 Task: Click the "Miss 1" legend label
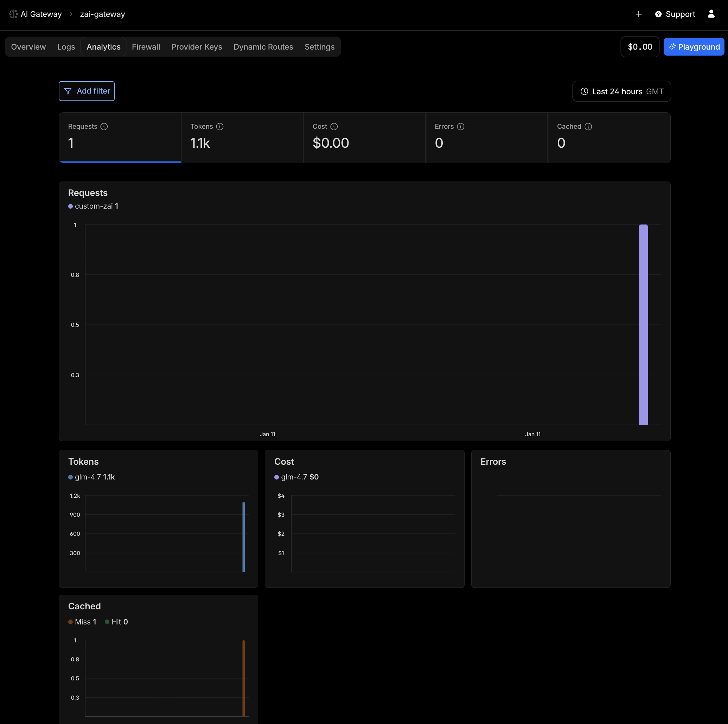pyautogui.click(x=85, y=622)
